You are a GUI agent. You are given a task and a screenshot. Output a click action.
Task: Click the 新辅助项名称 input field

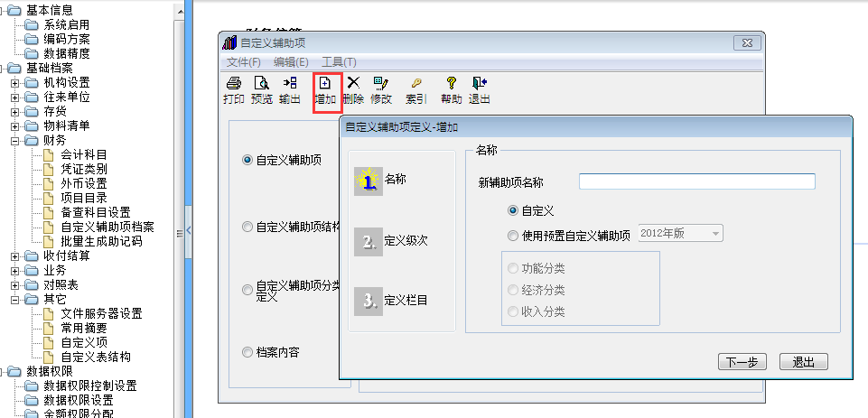pos(697,181)
